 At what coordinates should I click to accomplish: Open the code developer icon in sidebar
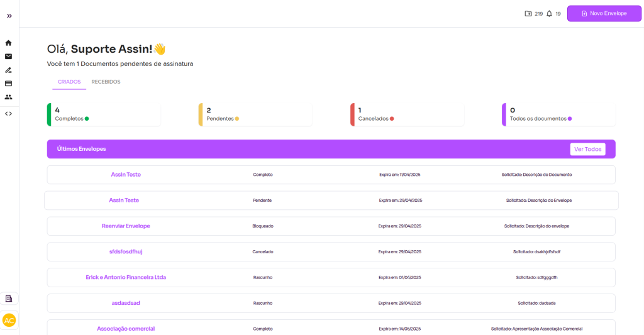[x=9, y=114]
